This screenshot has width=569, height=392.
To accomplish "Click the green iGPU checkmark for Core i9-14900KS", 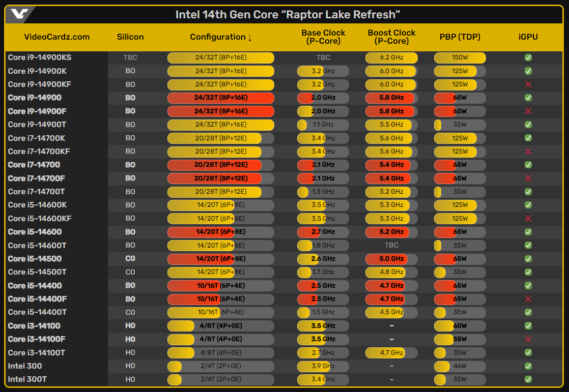I will [528, 57].
